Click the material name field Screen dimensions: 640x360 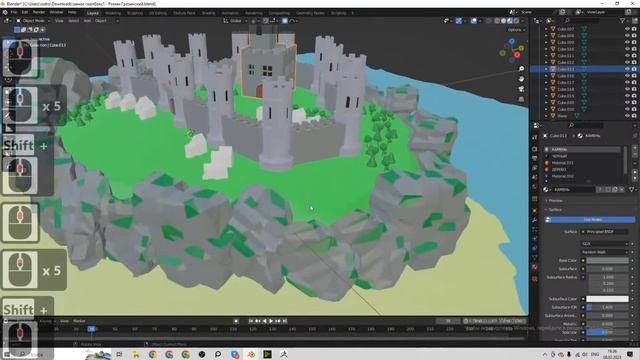573,189
